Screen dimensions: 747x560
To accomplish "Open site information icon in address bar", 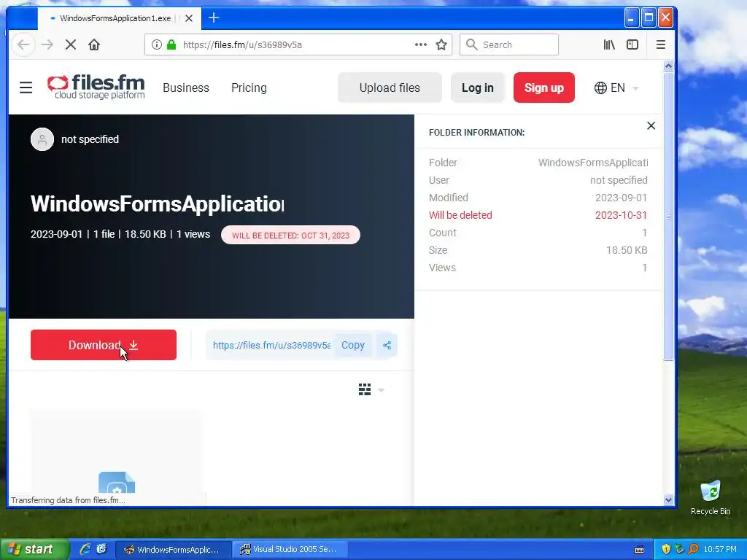I will (156, 44).
